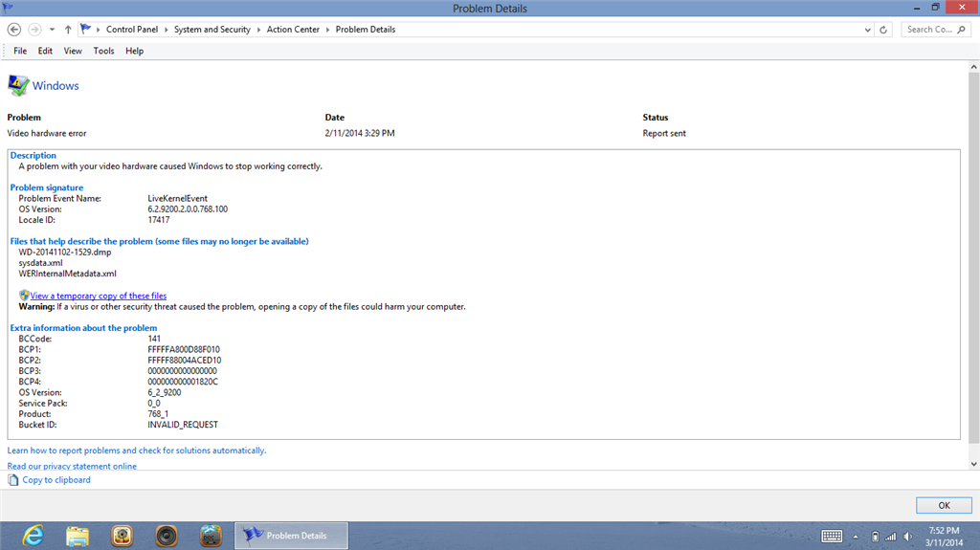Click LiveKernelEvent value
This screenshot has height=550, width=980.
(x=177, y=198)
